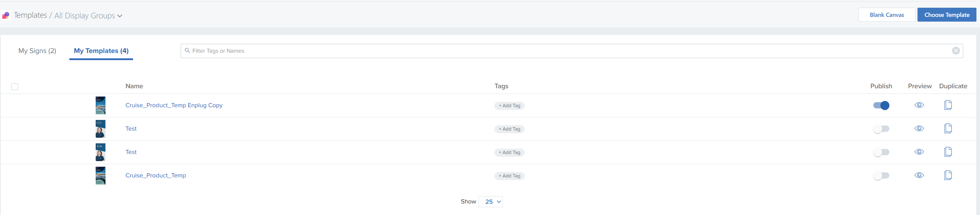Tick the select-all checkbox in header
The image size is (980, 215).
click(15, 87)
